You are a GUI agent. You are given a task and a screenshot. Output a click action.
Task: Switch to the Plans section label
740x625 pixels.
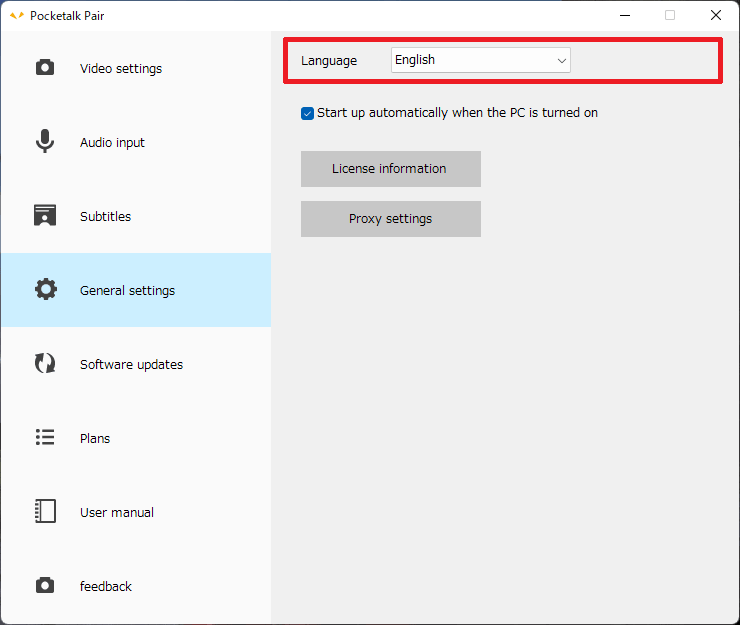point(95,439)
